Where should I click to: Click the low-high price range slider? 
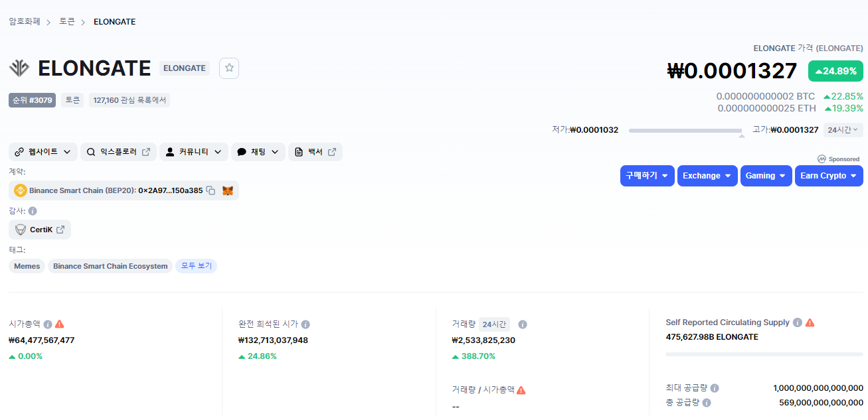point(685,131)
